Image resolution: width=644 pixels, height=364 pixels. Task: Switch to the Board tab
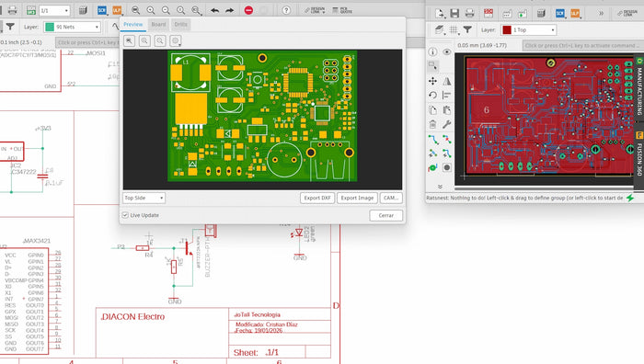(x=158, y=25)
